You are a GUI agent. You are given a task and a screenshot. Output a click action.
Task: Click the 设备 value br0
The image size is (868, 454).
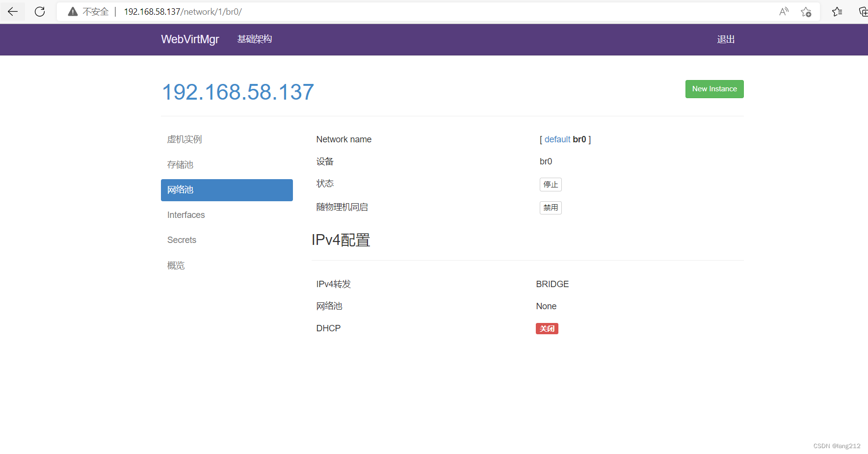546,161
